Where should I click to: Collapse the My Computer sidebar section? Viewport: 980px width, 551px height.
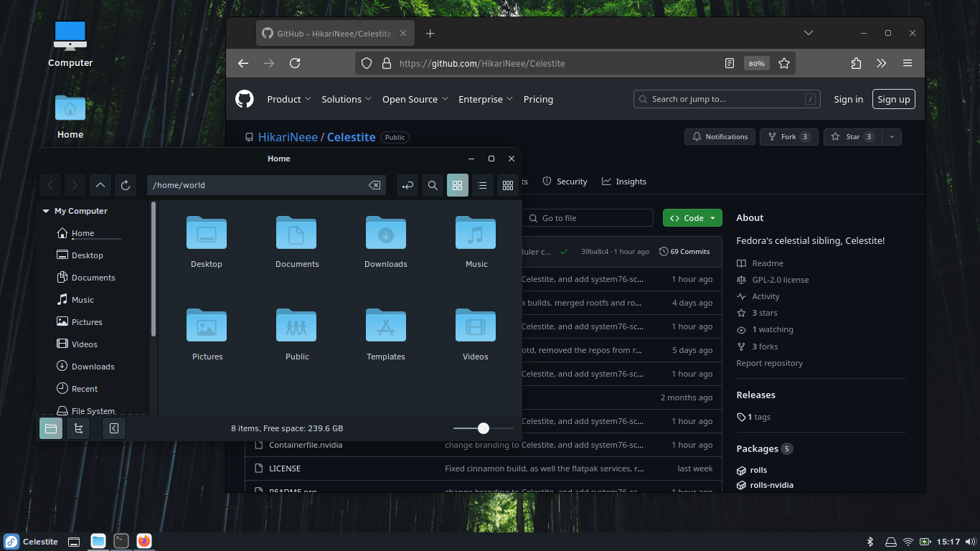[46, 211]
